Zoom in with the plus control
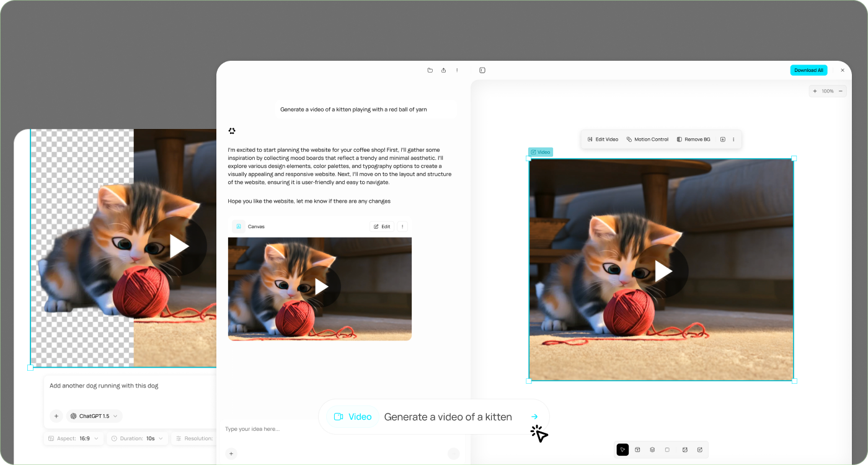The width and height of the screenshot is (868, 465). point(814,91)
